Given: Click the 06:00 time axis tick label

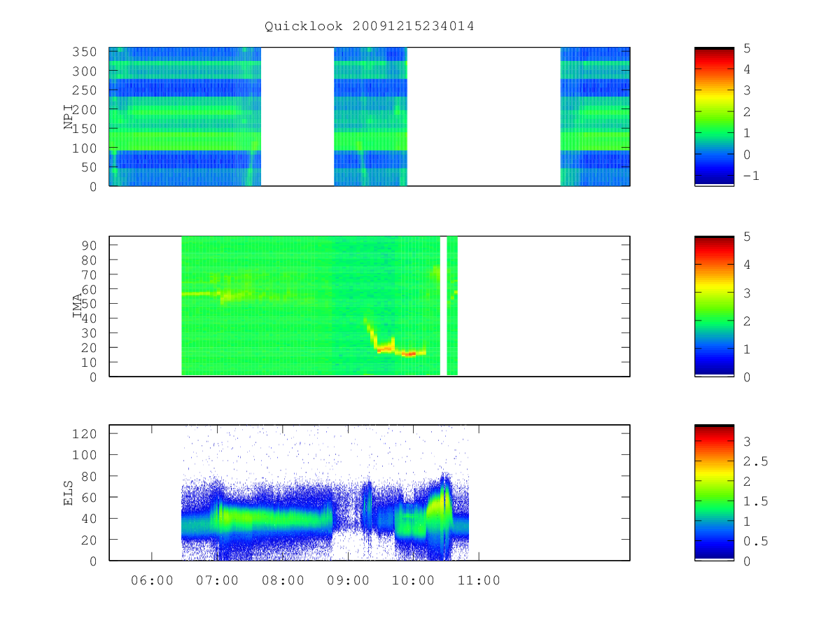Looking at the screenshot, I should [x=152, y=580].
